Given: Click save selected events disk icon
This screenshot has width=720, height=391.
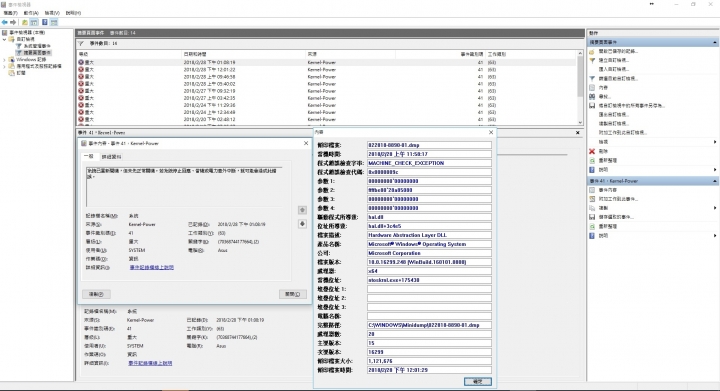Looking at the screenshot, I should [592, 217].
